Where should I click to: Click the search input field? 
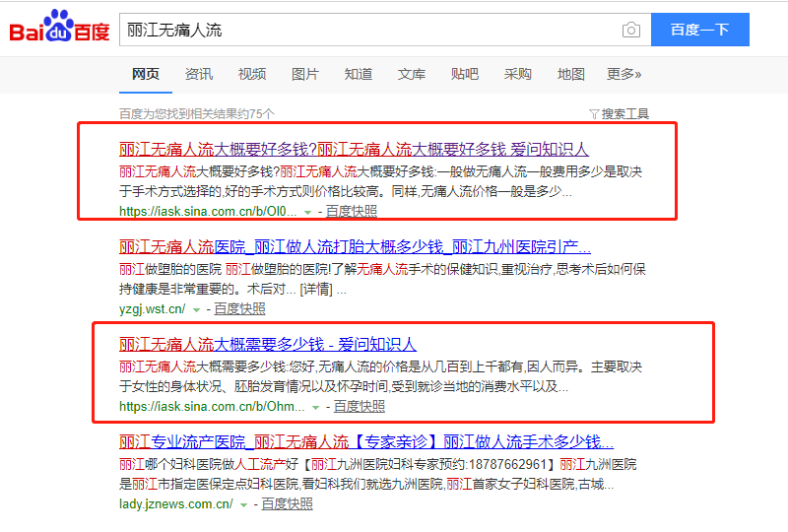[369, 30]
